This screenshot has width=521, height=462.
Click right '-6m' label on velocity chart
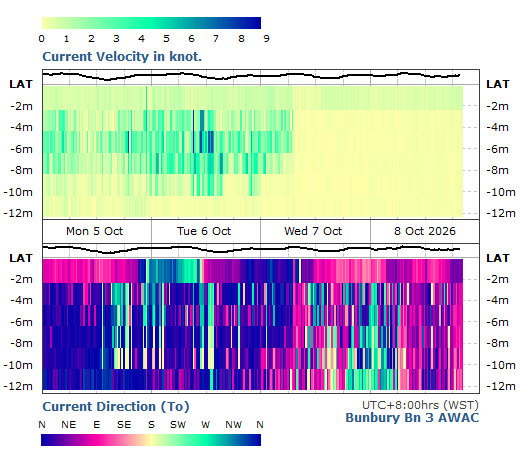coord(498,149)
